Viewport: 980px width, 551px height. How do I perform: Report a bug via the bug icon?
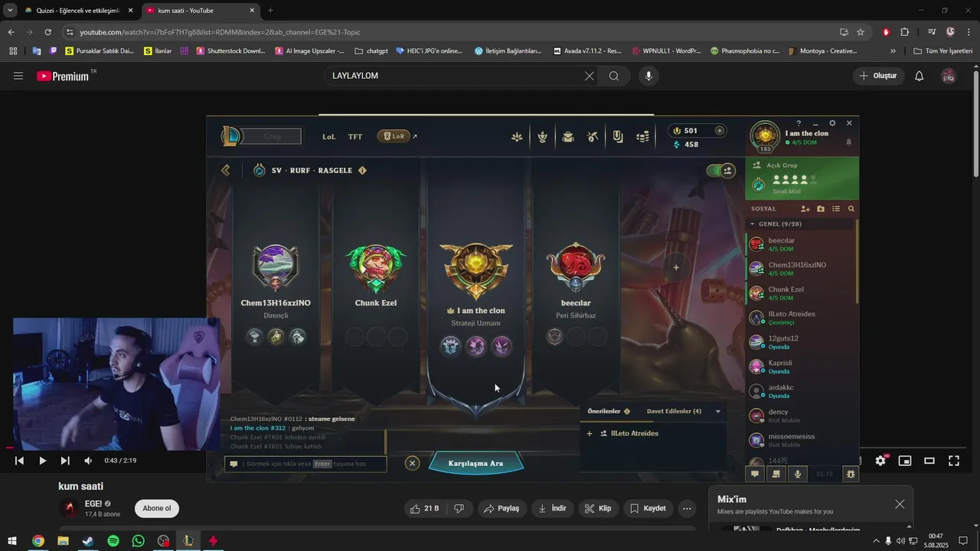[851, 474]
